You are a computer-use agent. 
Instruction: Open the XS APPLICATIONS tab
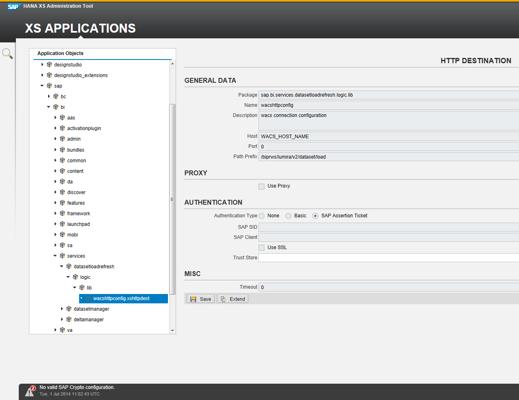(x=80, y=28)
